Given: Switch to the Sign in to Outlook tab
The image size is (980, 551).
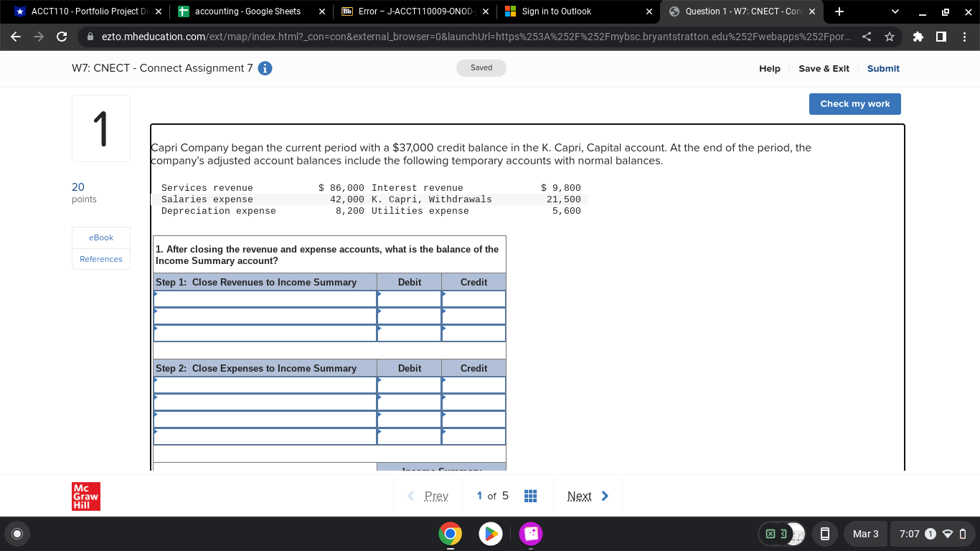Looking at the screenshot, I should (x=579, y=11).
